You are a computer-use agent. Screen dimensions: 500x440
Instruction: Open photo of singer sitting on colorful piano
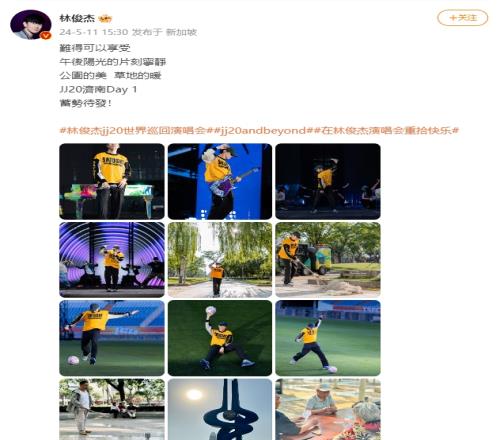pos(112,181)
